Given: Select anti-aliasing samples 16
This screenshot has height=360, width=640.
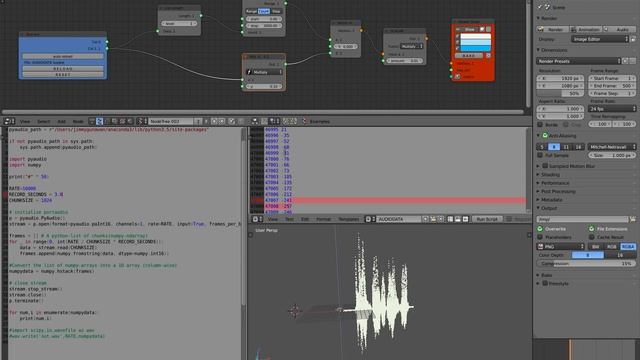Looking at the screenshot, I should 578,147.
